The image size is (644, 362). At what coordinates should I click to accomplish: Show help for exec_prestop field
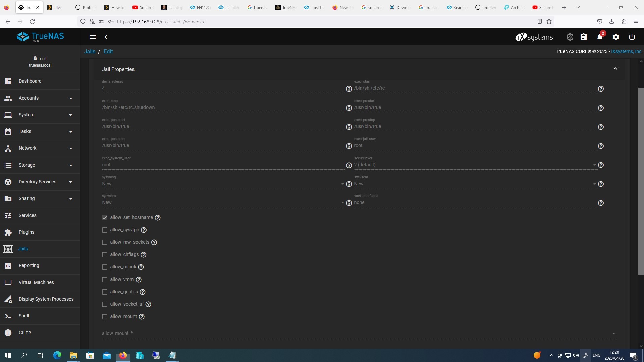point(601,127)
